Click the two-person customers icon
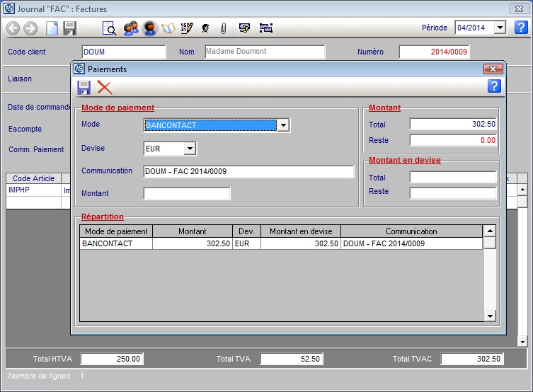The image size is (533, 392). [130, 28]
